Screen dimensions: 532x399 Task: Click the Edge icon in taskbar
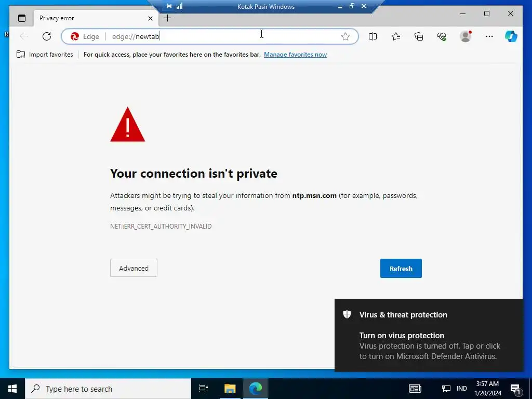(256, 389)
